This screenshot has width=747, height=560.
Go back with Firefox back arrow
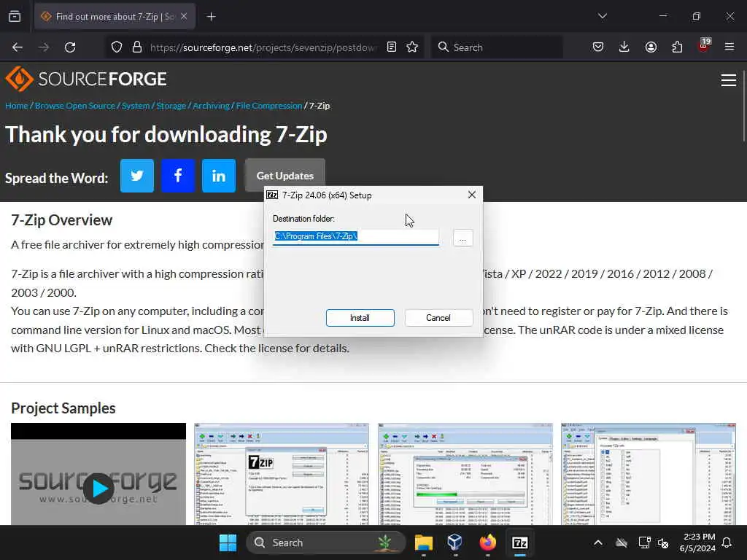point(18,47)
